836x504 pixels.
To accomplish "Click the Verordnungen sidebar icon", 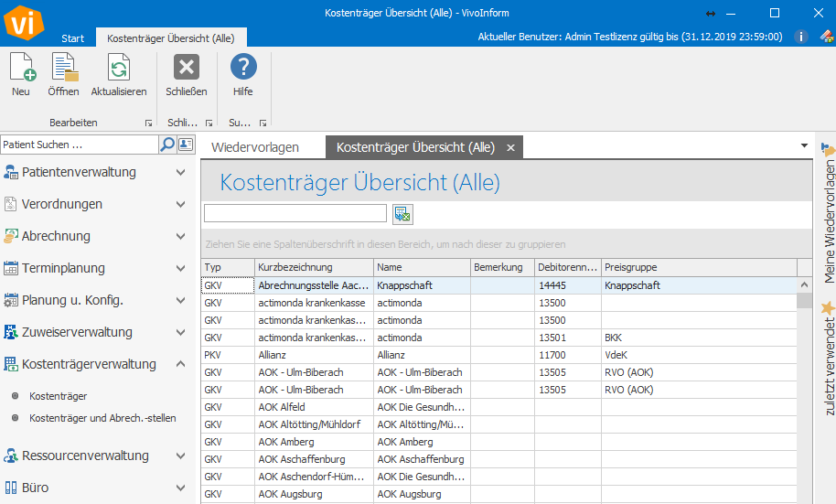I will tap(11, 204).
